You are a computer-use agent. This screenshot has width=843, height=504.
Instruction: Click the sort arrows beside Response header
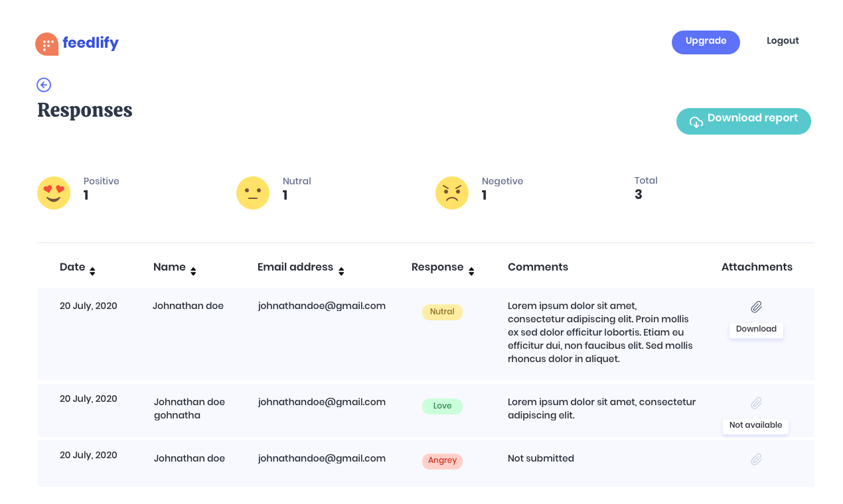[471, 271]
